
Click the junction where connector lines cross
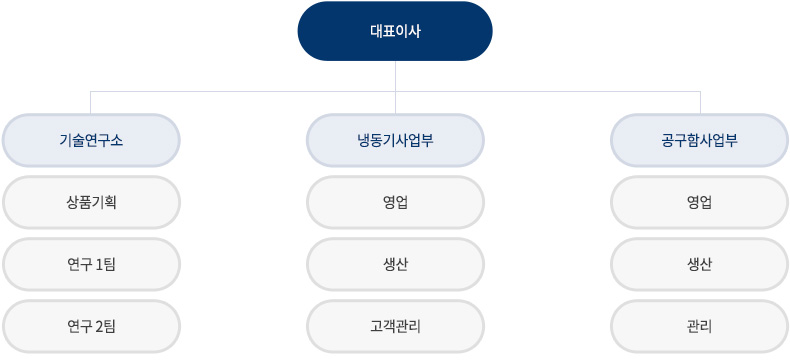[396, 92]
